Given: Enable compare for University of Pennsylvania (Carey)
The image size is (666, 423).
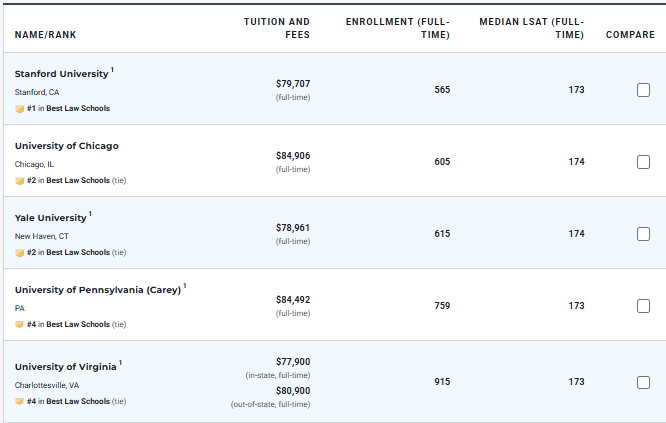Looking at the screenshot, I should click(x=643, y=306).
